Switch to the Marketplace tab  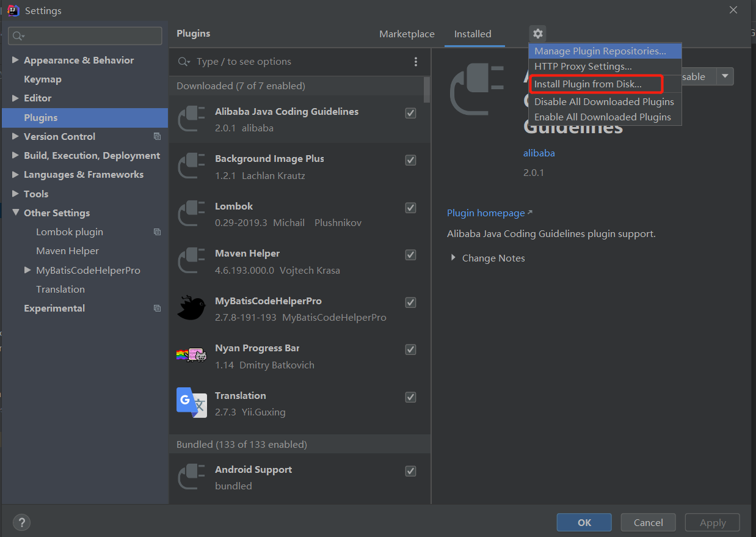[x=407, y=34]
